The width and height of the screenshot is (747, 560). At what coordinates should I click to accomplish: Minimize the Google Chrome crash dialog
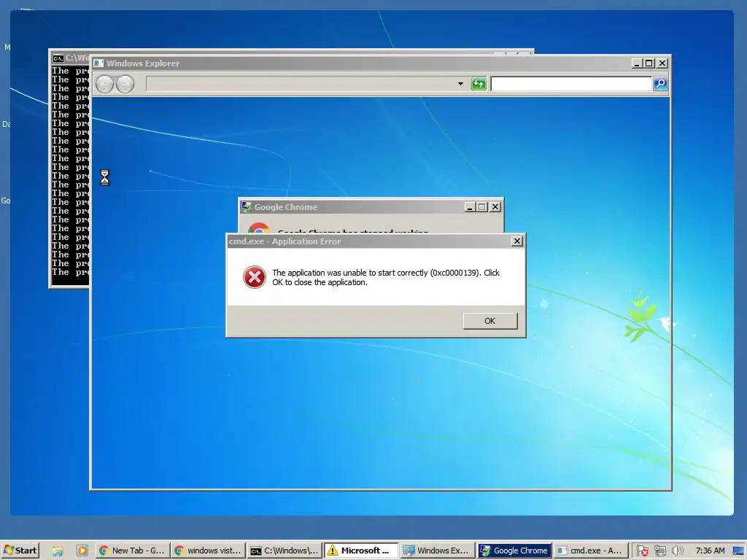[x=470, y=207]
